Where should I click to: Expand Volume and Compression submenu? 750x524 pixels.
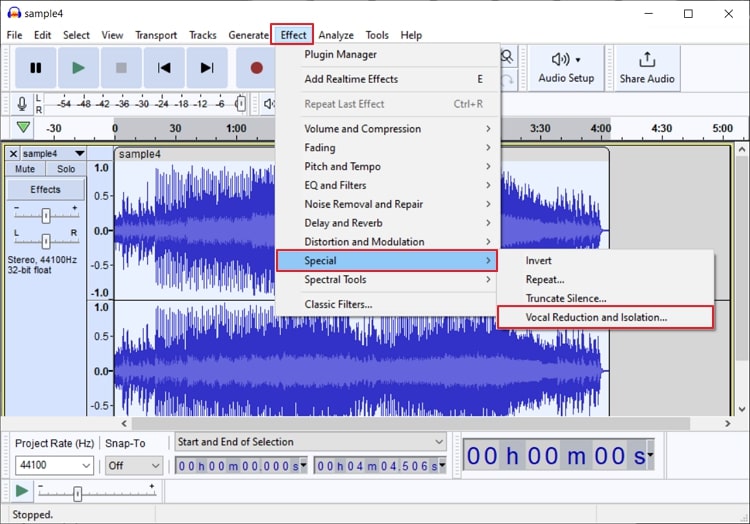(387, 129)
